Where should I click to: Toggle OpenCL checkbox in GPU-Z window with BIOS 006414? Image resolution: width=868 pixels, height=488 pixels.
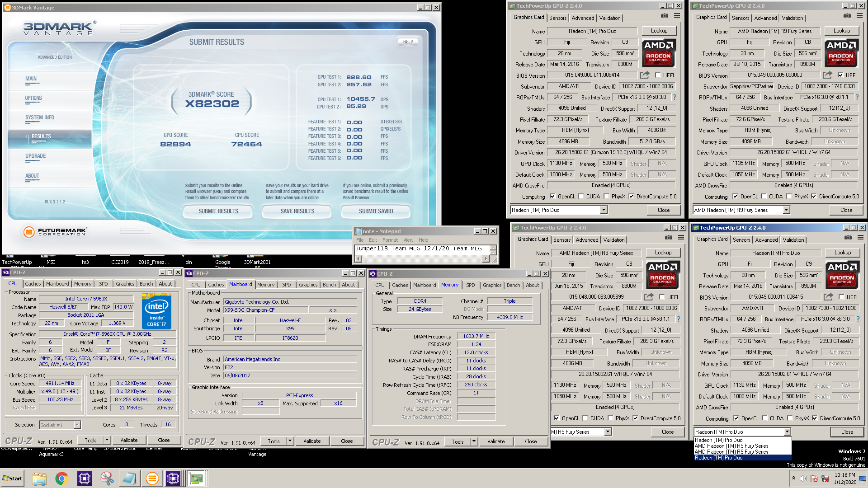552,197
